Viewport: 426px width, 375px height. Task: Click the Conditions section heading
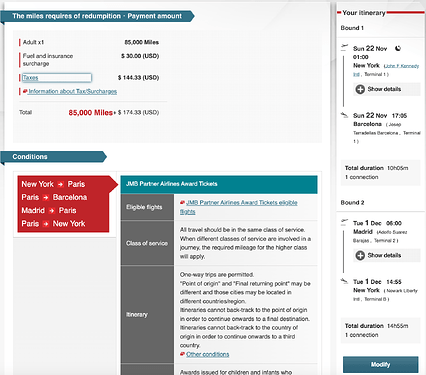click(30, 157)
